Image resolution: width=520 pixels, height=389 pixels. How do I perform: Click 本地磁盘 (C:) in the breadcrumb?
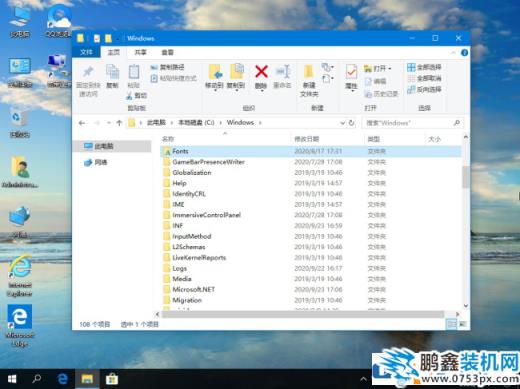pyautogui.click(x=196, y=123)
